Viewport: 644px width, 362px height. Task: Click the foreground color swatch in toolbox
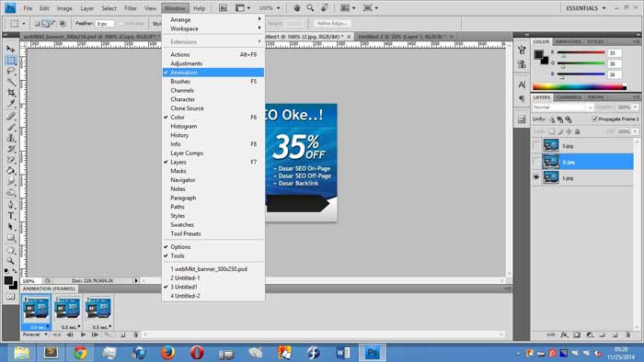[x=8, y=280]
